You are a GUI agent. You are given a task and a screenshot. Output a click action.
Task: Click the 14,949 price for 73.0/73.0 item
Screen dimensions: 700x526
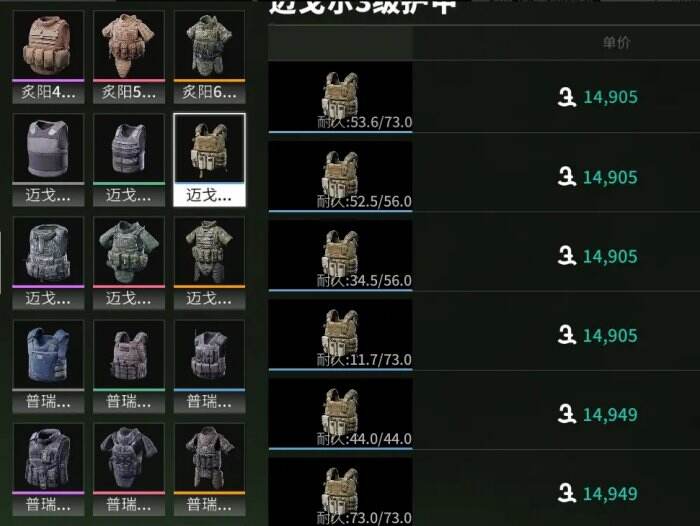pos(610,494)
